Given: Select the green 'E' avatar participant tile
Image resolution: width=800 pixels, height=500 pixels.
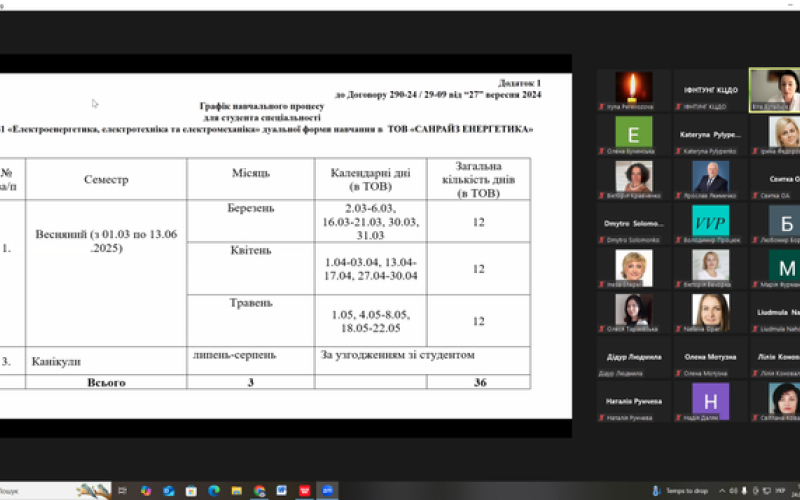Looking at the screenshot, I should click(x=634, y=135).
